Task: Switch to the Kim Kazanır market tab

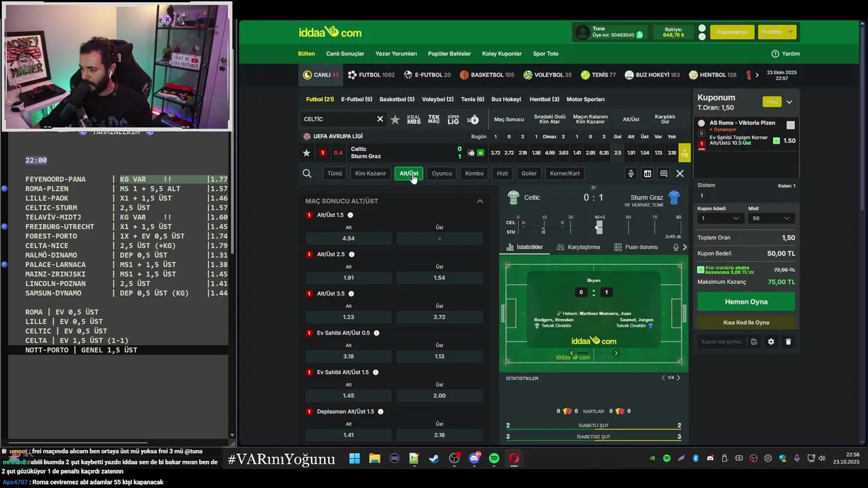Action: 370,174
